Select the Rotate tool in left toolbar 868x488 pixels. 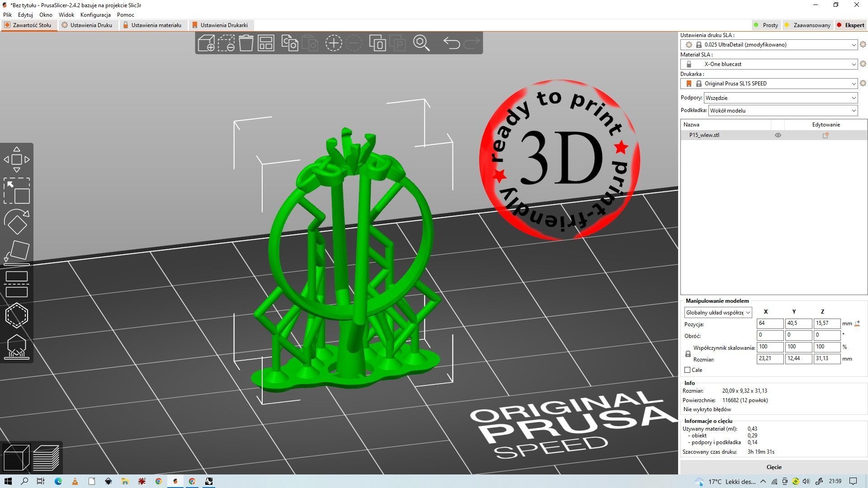coord(17,222)
